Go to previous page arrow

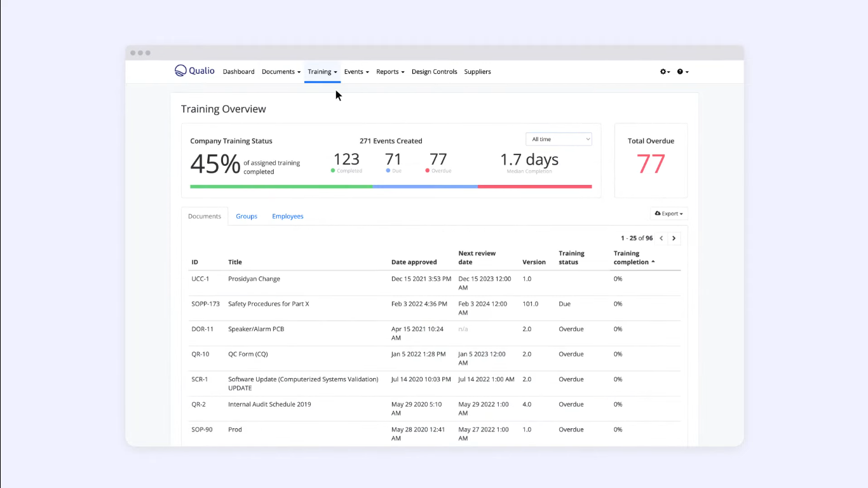pyautogui.click(x=661, y=238)
